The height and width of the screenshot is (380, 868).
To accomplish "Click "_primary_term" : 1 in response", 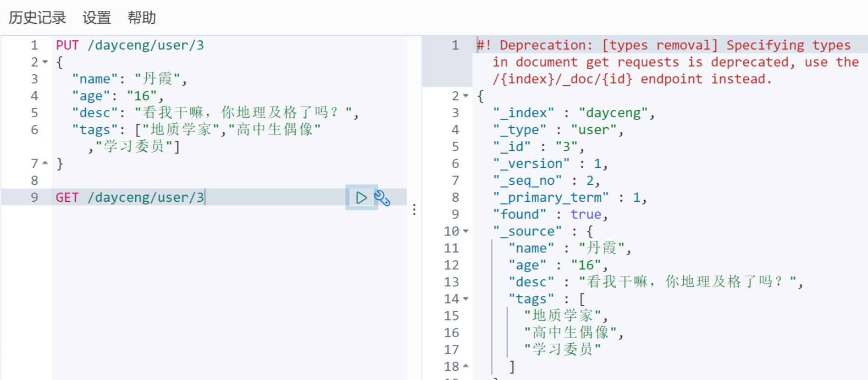I will click(x=570, y=198).
